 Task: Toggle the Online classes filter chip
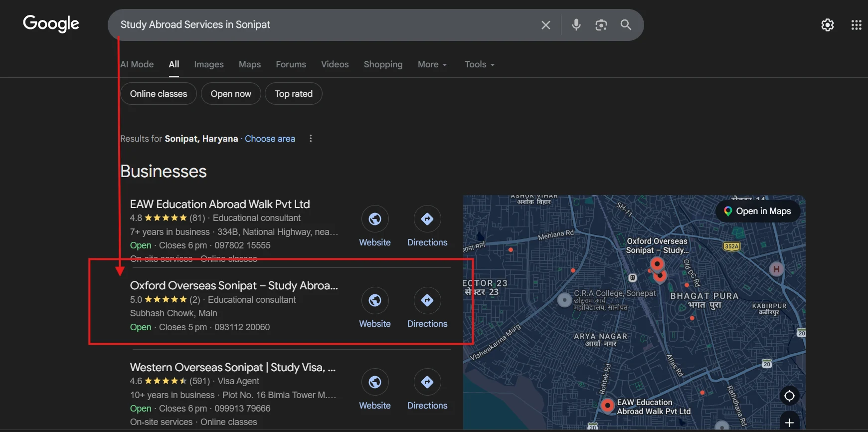(159, 94)
